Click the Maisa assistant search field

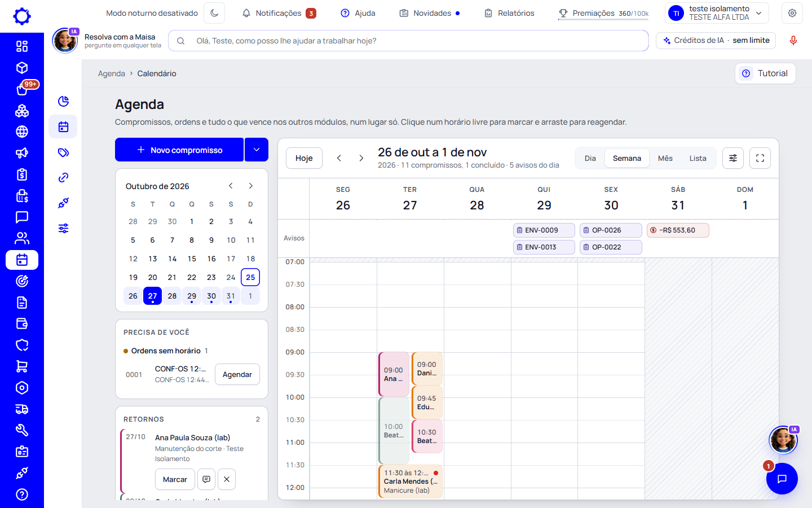click(x=408, y=41)
